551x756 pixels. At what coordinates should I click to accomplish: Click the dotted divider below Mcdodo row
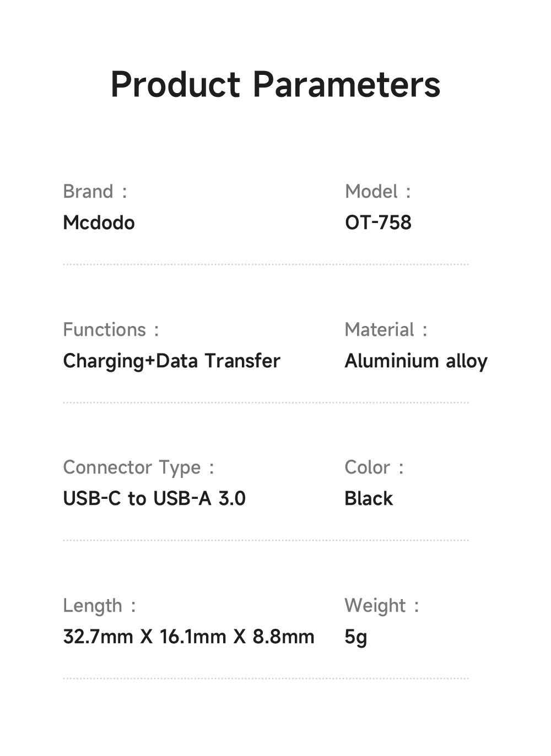pos(266,264)
